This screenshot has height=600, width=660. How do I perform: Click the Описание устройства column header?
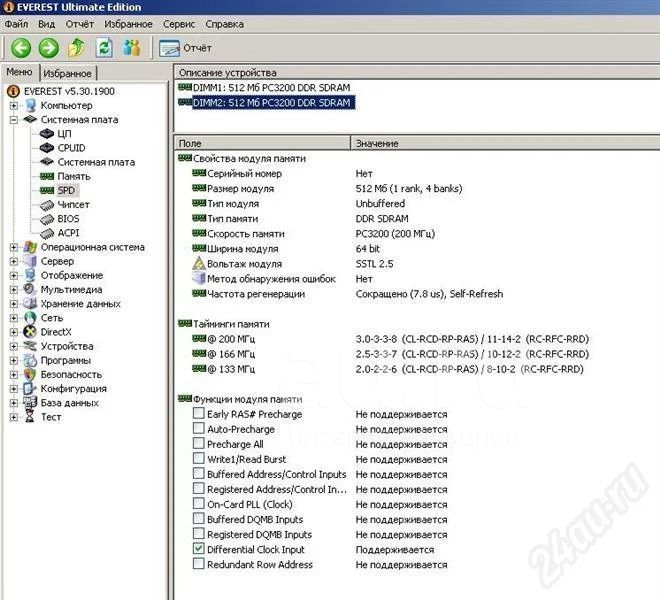[417, 72]
